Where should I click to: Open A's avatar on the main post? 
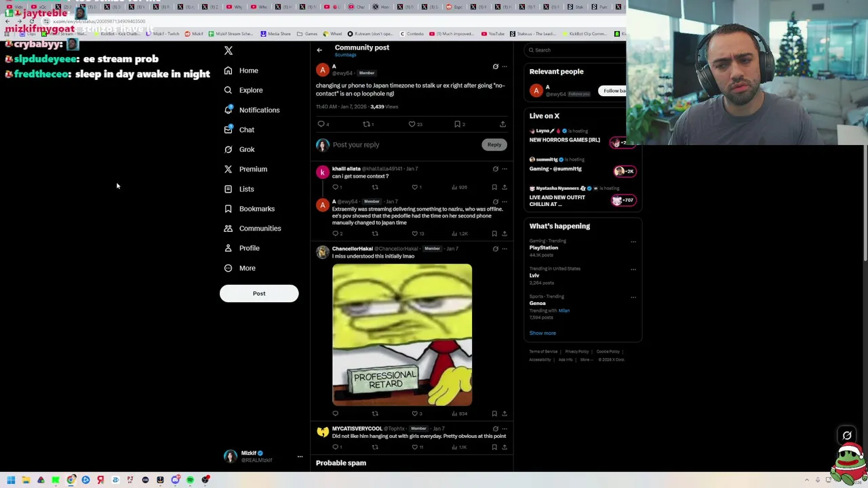pos(323,70)
